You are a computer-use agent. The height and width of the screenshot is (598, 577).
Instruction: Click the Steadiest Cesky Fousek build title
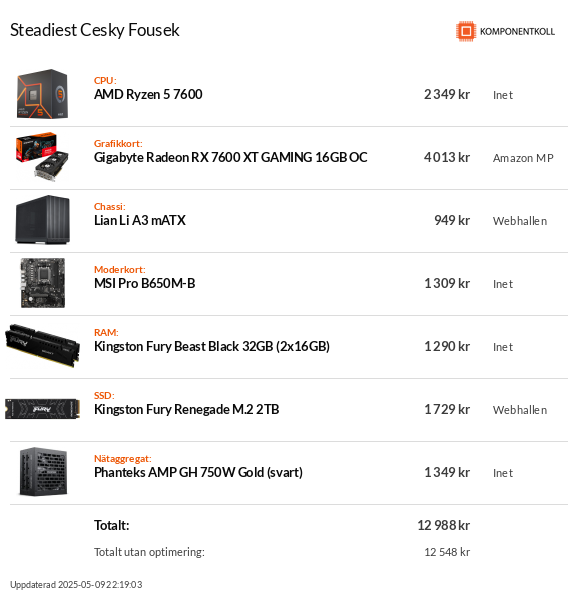click(x=95, y=30)
